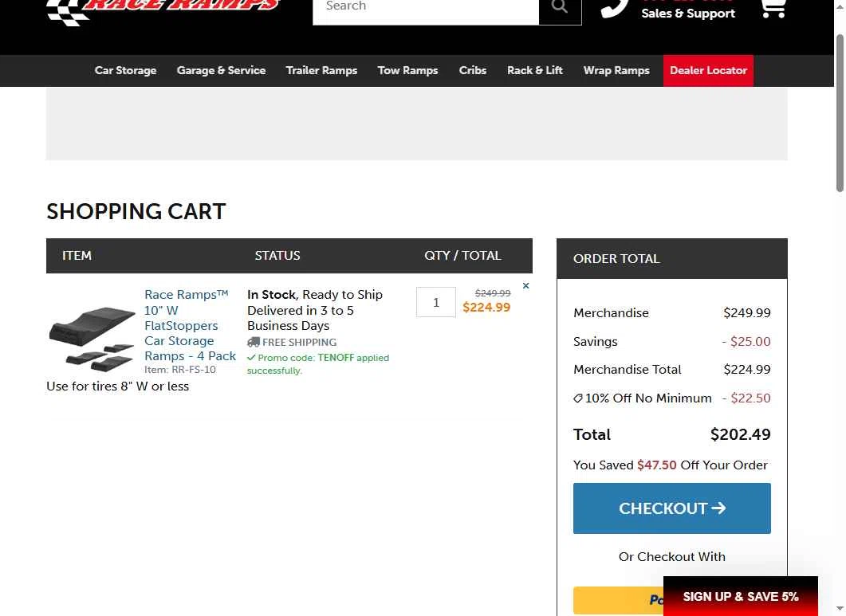
Task: Click the Sales & Support link
Action: (x=688, y=14)
